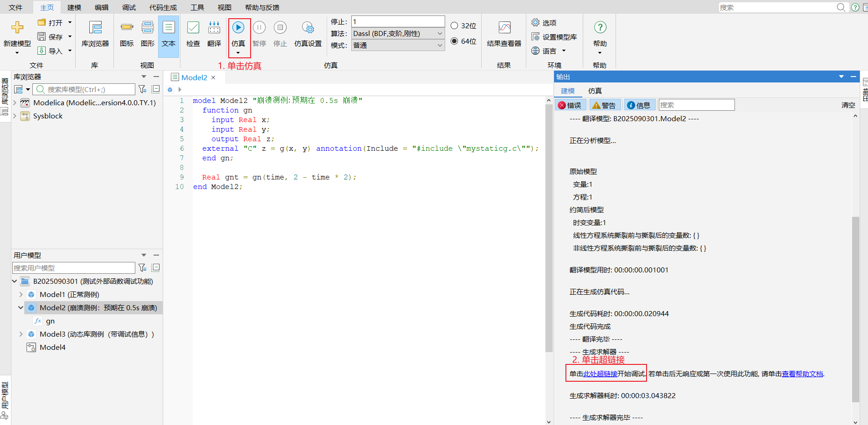868x425 pixels.
Task: Click the 保存 save icon
Action: (41, 36)
